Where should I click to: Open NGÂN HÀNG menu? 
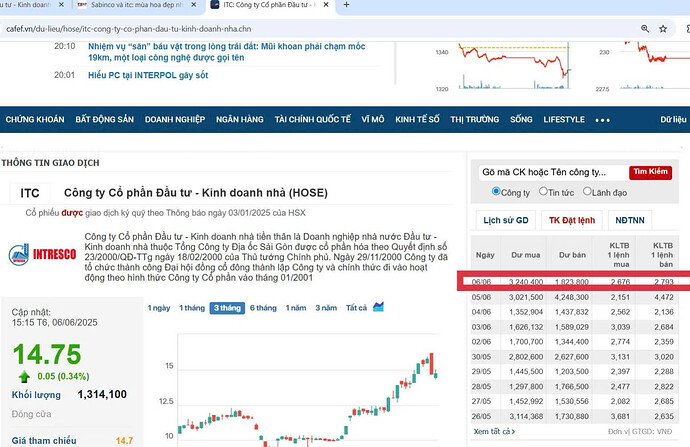coord(239,120)
